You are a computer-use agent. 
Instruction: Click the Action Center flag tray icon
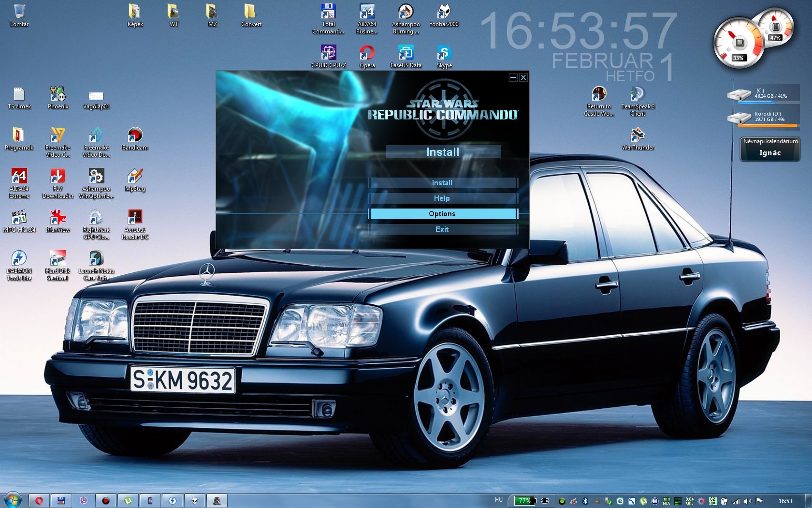tap(759, 501)
